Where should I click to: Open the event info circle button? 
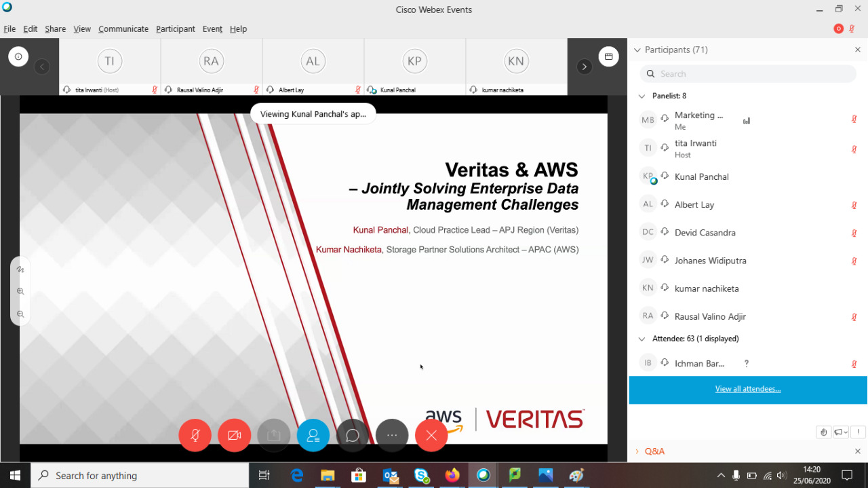(18, 56)
